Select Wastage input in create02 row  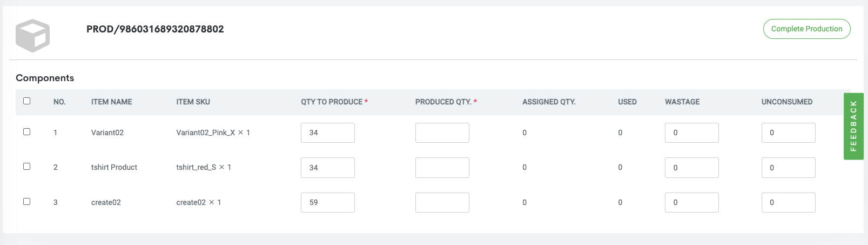[x=692, y=202]
